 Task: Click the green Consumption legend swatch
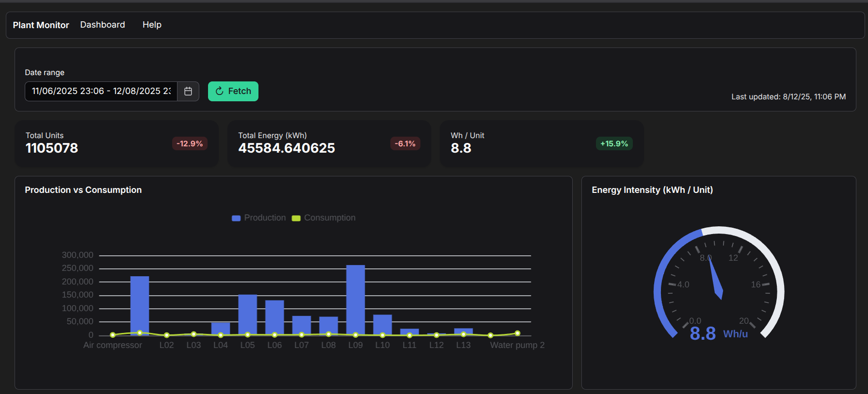296,218
